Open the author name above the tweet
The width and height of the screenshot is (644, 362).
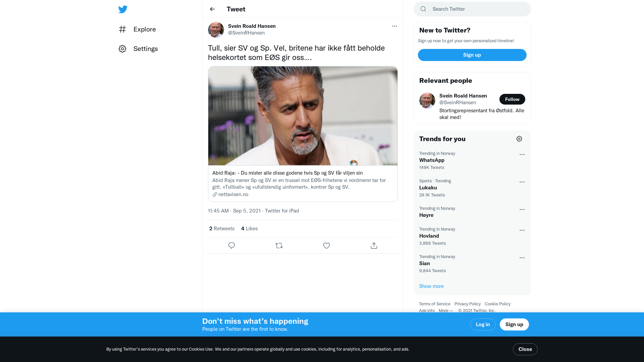click(252, 26)
